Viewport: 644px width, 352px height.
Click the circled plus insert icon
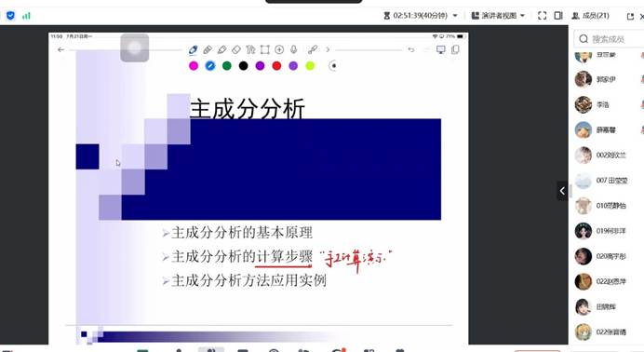pyautogui.click(x=279, y=49)
